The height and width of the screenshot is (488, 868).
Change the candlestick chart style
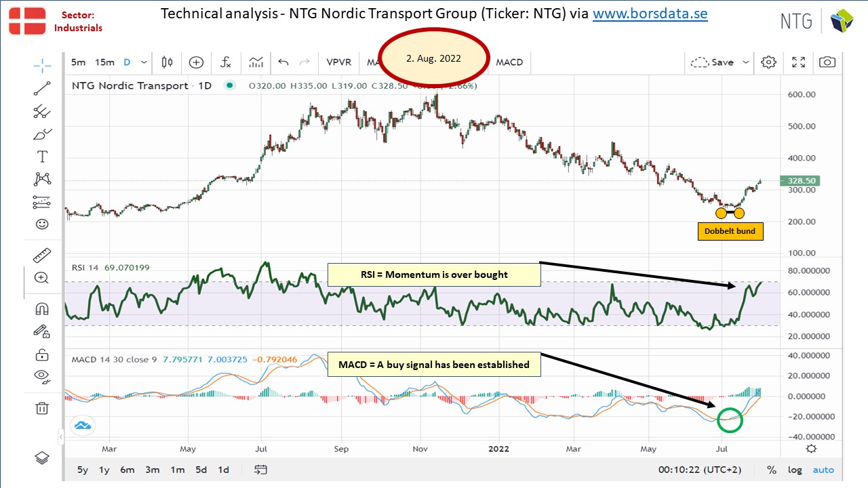coord(167,62)
